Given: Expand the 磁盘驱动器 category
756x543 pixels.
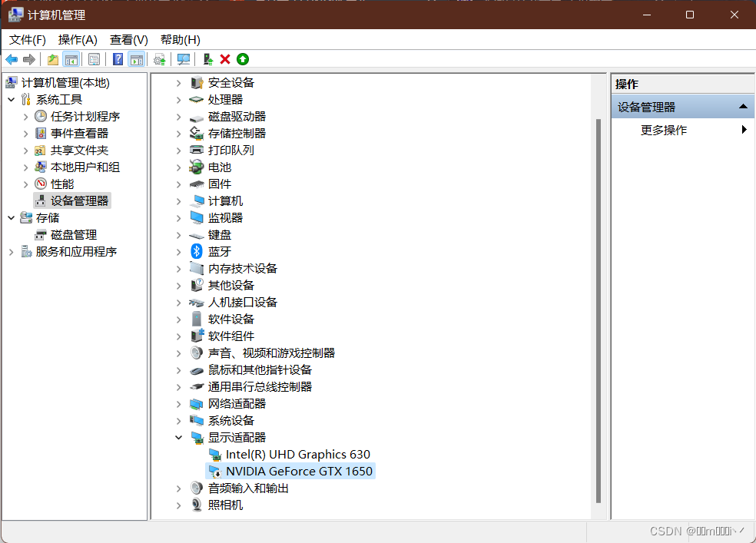Looking at the screenshot, I should (x=178, y=117).
